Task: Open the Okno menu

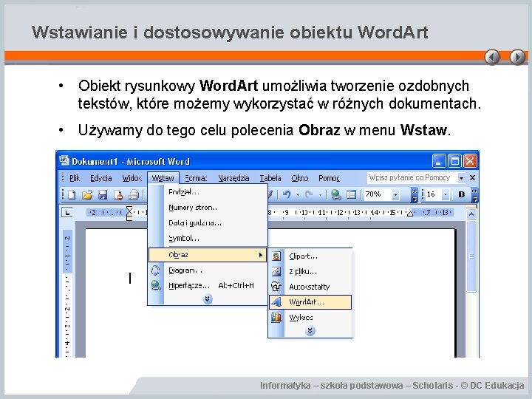Action: [x=300, y=178]
